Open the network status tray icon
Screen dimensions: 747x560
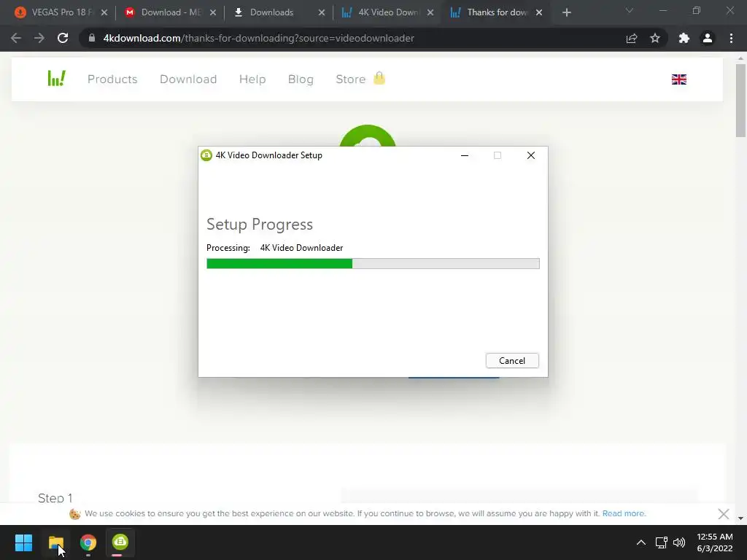coord(661,542)
